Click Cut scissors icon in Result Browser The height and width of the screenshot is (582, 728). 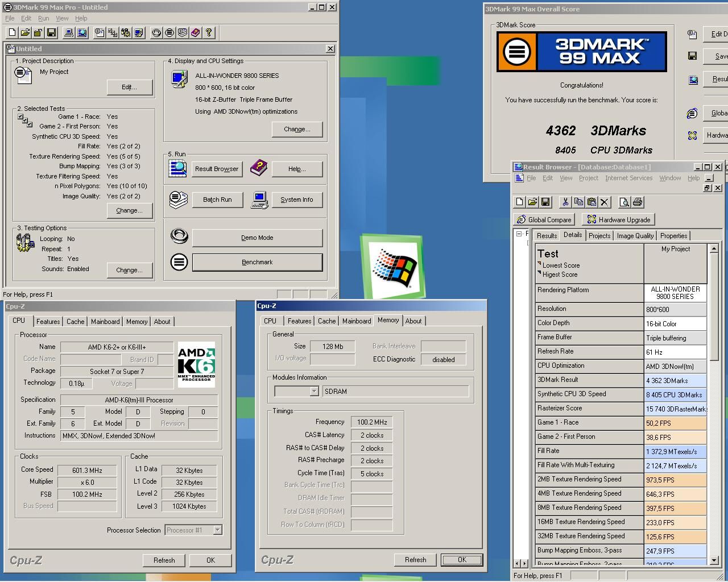tap(565, 202)
